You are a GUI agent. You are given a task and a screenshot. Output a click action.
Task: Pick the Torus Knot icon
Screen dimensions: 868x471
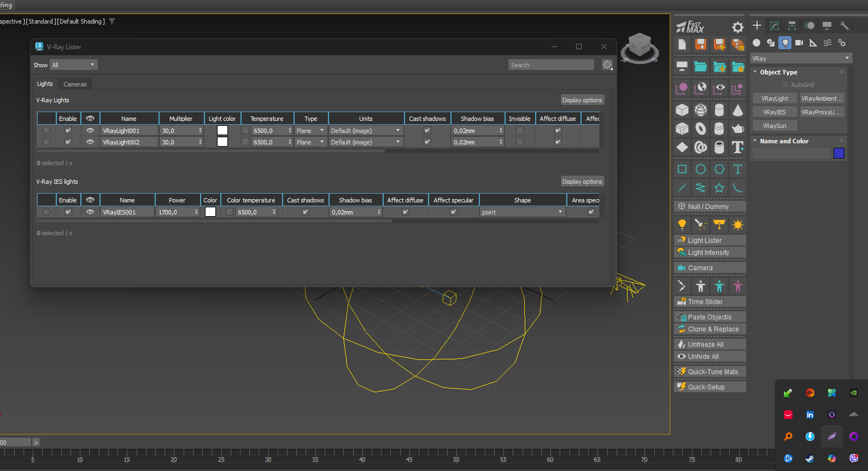[x=701, y=147]
